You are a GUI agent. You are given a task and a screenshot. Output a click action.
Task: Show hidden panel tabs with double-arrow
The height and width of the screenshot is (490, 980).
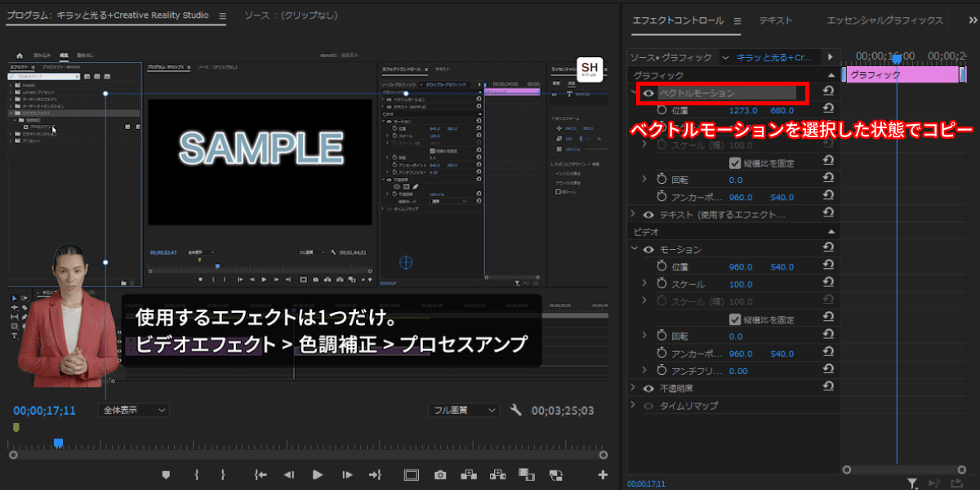972,20
